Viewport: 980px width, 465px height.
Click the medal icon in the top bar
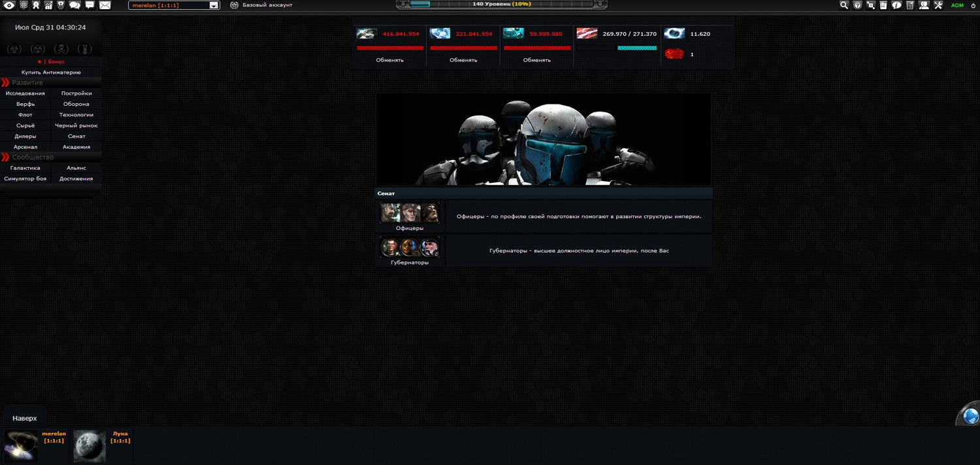(x=61, y=5)
